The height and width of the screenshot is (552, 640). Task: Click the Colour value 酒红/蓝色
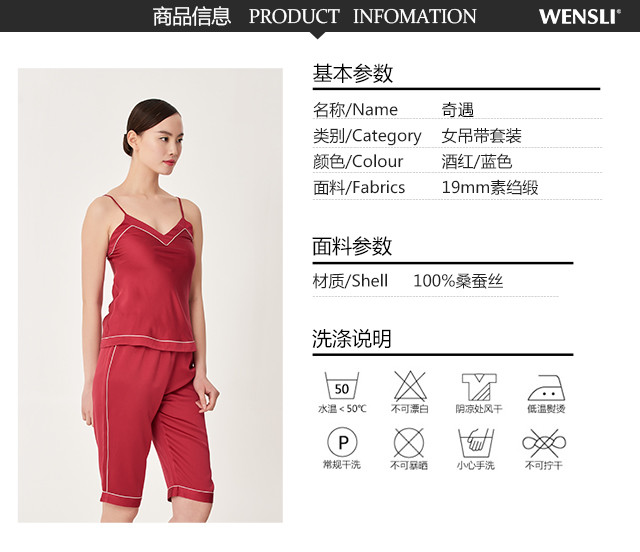[477, 161]
